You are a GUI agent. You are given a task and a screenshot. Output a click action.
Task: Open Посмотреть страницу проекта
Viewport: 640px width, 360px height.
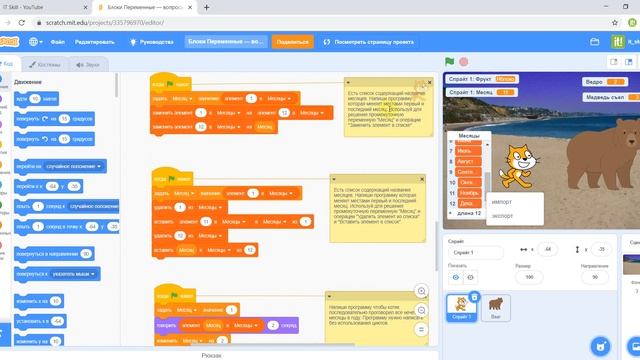pyautogui.click(x=369, y=42)
